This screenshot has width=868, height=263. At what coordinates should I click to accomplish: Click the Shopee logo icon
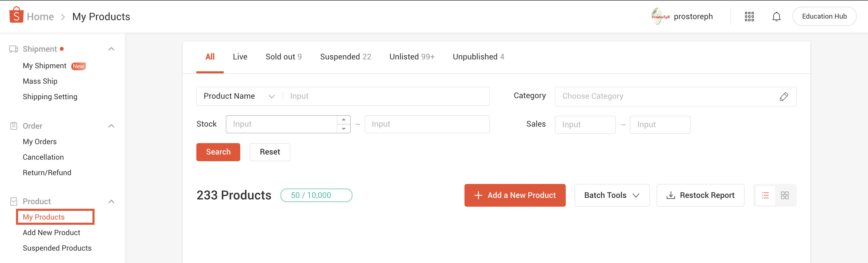coord(16,15)
